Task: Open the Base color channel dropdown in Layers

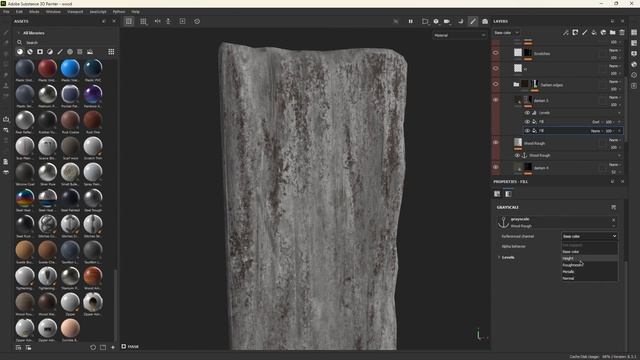Action: [x=506, y=33]
